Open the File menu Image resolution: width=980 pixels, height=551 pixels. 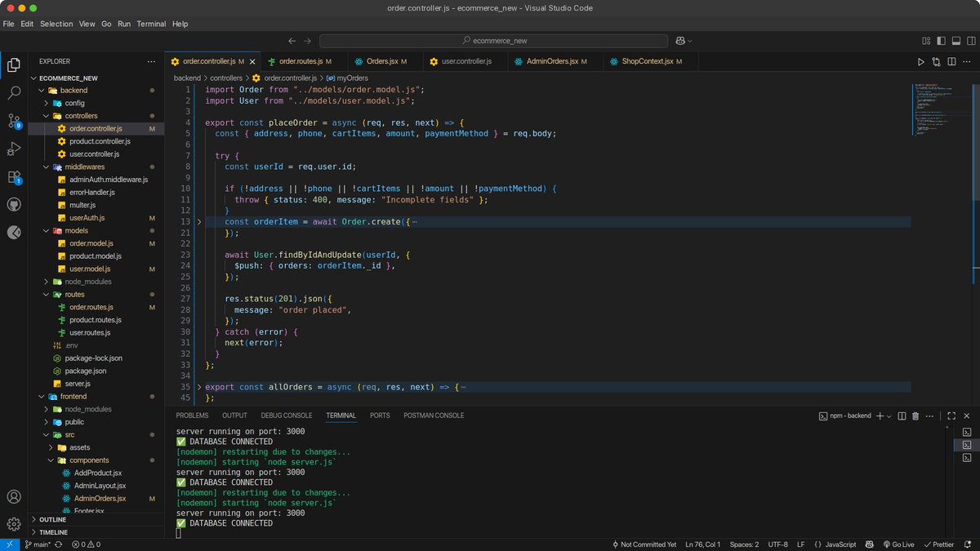(x=8, y=24)
